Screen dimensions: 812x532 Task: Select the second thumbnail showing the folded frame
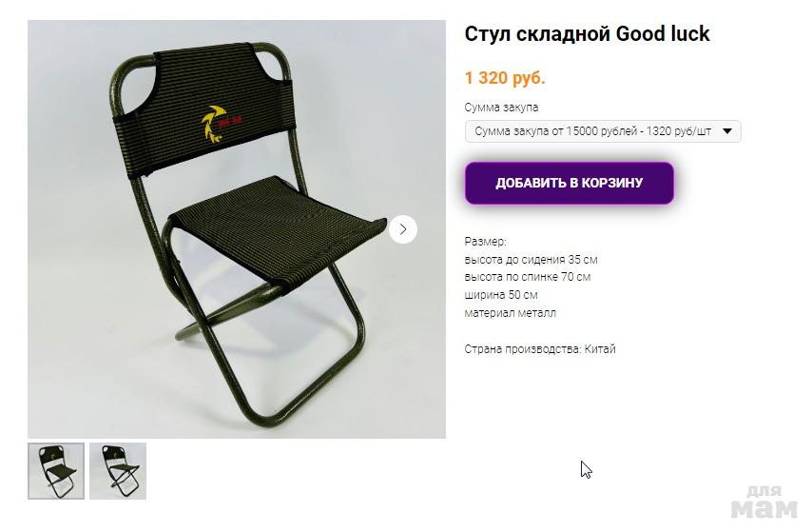tap(118, 471)
